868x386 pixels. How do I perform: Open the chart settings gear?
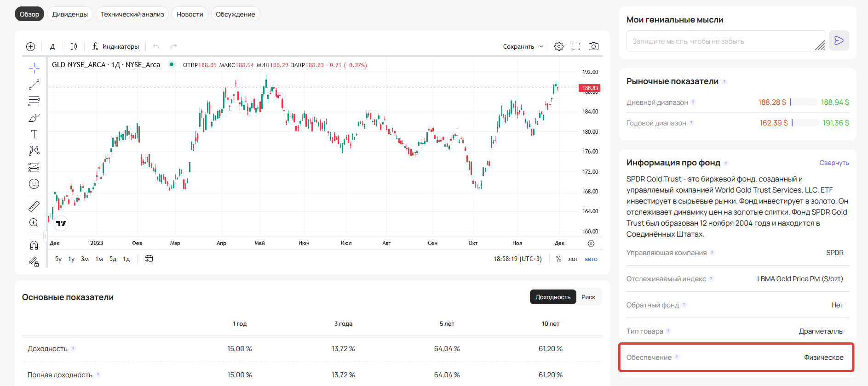(559, 46)
